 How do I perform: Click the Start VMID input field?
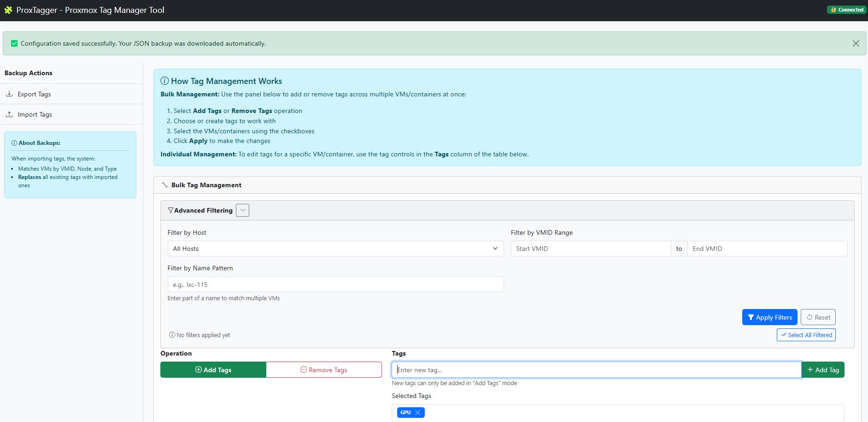pyautogui.click(x=590, y=249)
